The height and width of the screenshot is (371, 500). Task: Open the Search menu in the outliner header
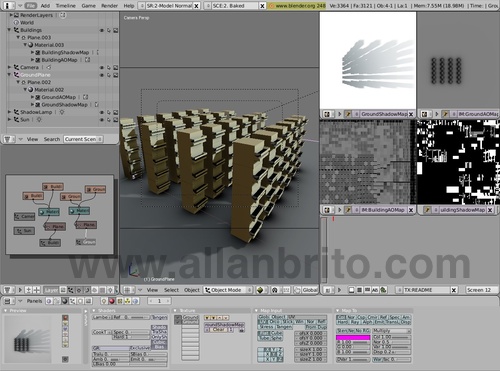click(52, 139)
